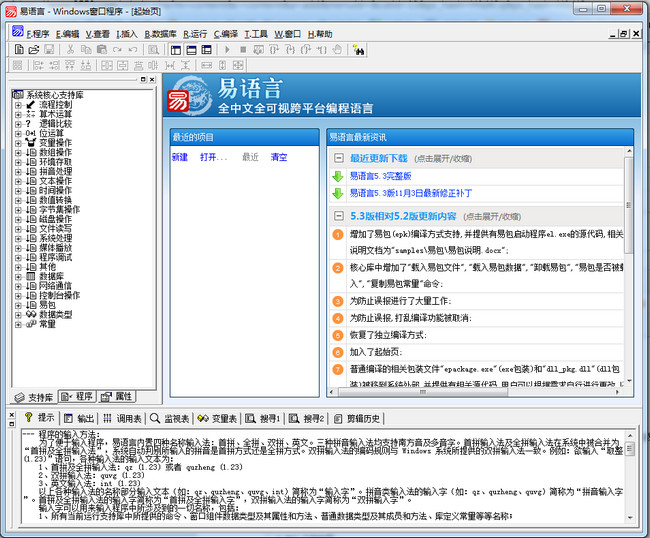Click the binoculars help search icon
The width and height of the screenshot is (650, 538).
[358, 50]
